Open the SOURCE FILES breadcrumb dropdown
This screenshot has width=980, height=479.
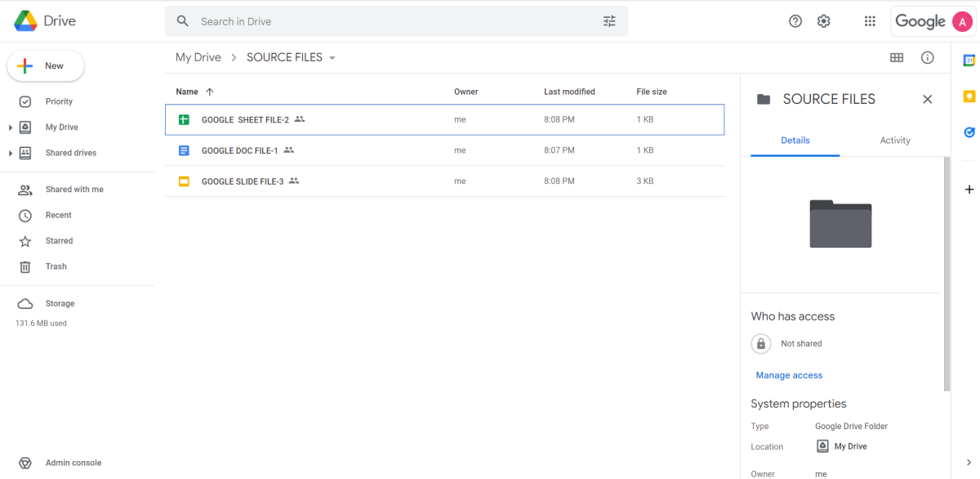tap(332, 57)
